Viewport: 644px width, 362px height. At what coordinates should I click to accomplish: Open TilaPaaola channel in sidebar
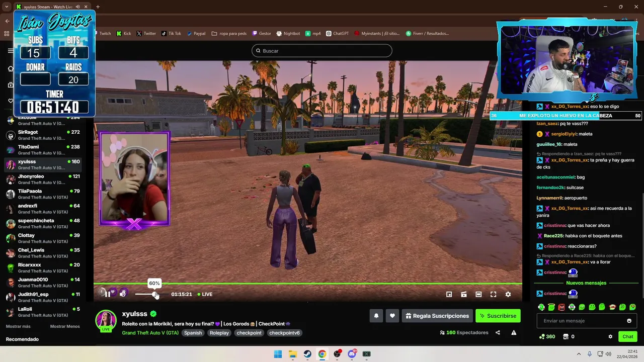(43, 194)
